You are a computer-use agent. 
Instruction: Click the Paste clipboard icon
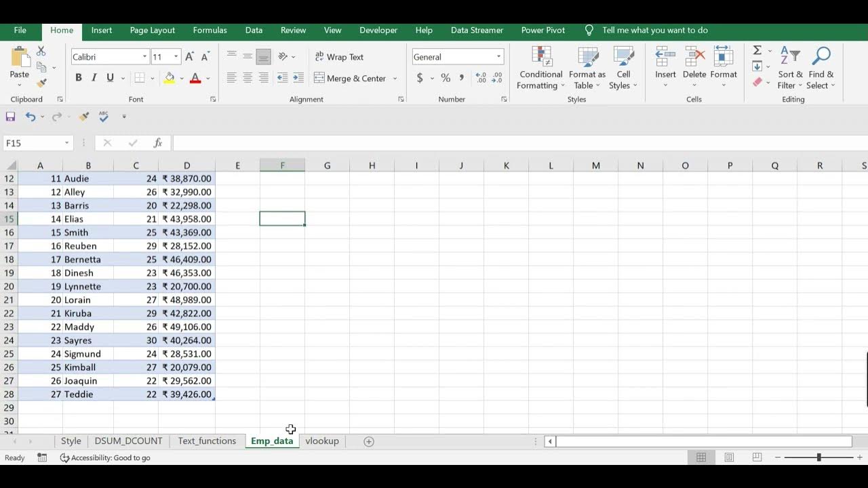coord(20,56)
